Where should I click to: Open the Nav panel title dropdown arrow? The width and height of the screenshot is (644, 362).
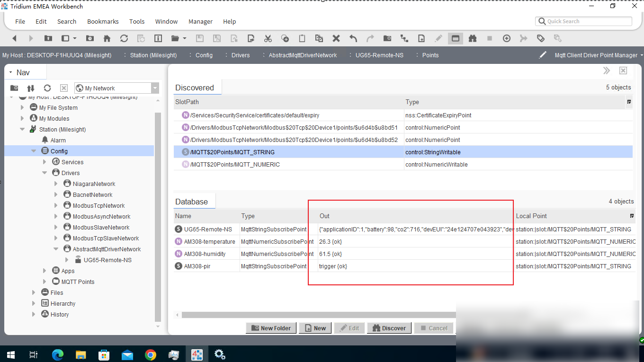[x=10, y=72]
